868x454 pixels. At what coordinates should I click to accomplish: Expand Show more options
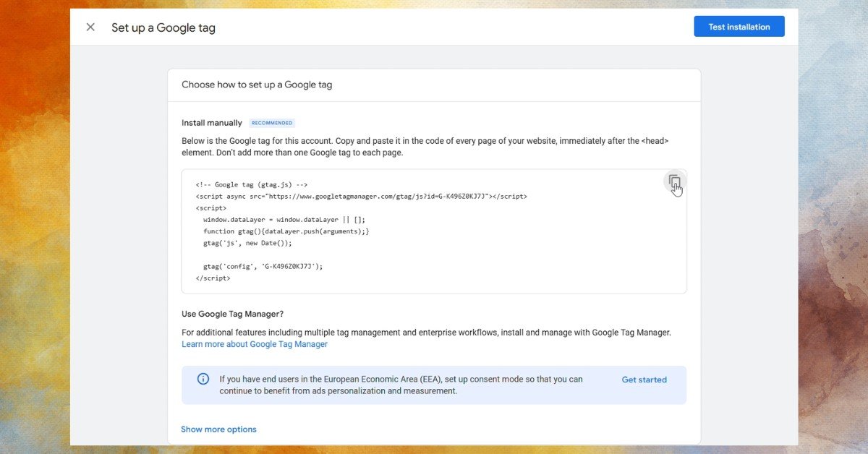(218, 429)
